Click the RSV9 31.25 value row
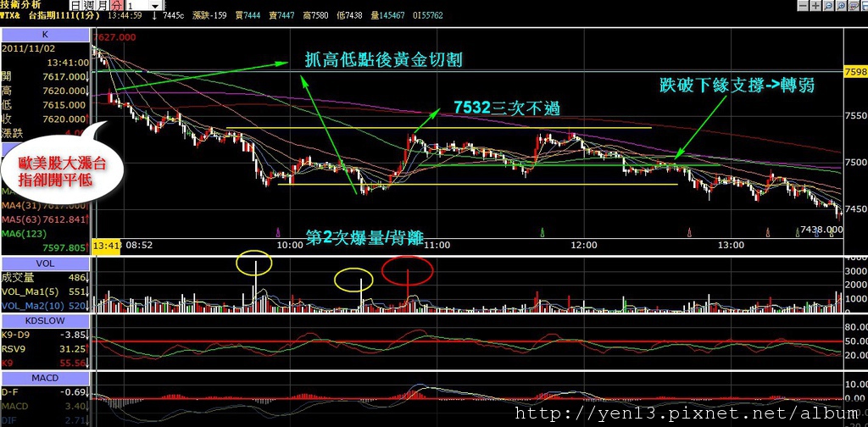This screenshot has width=868, height=427. [x=46, y=349]
